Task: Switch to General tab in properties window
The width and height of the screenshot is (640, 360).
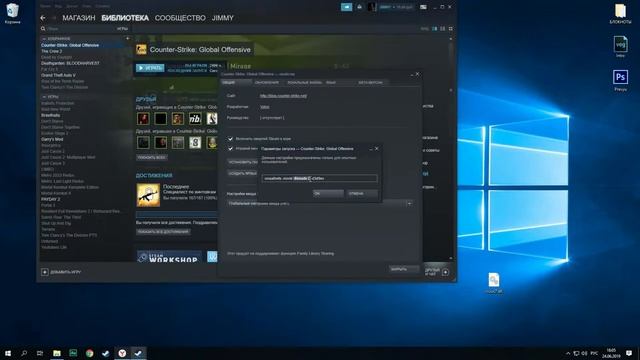Action: click(x=236, y=82)
